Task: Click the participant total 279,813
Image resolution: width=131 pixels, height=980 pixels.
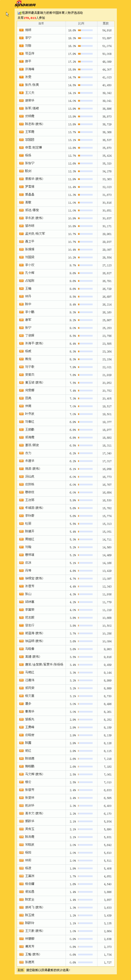Action: [30, 18]
